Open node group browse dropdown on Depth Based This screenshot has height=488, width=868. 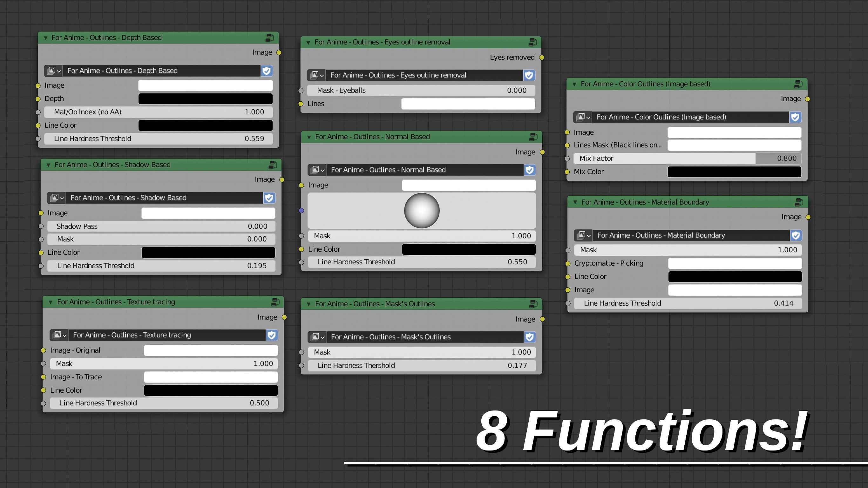pyautogui.click(x=53, y=71)
